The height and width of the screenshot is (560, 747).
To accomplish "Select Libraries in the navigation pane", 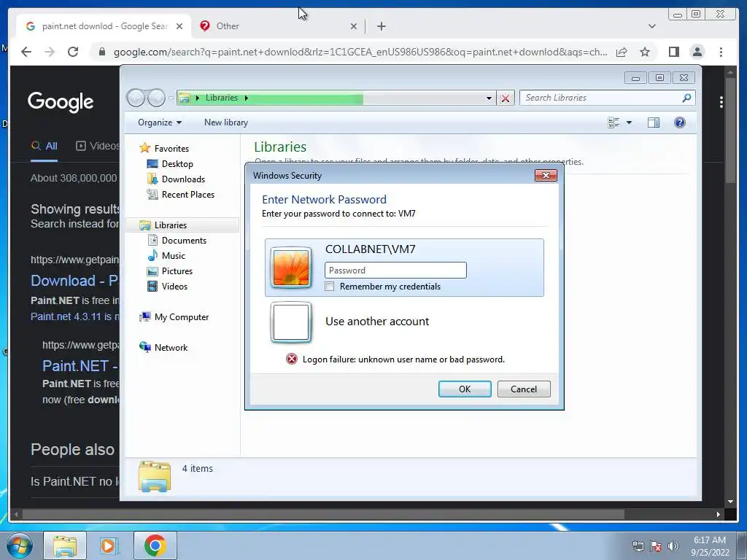I will pos(170,225).
